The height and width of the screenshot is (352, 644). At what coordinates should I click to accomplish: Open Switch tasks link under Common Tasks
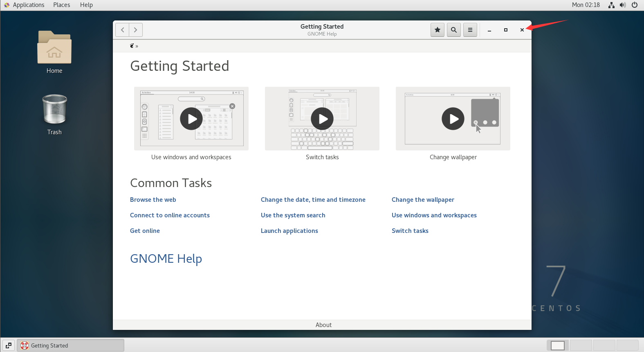pos(410,231)
